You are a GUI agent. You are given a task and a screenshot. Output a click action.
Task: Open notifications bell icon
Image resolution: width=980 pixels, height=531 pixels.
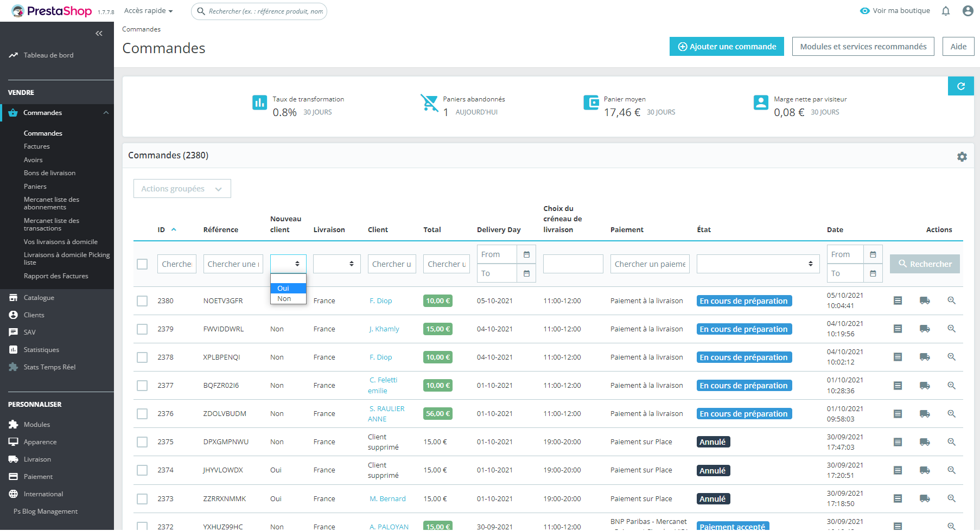pyautogui.click(x=946, y=11)
